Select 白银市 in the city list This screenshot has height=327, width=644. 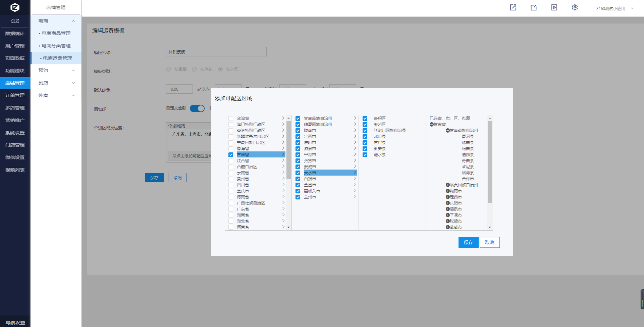coord(310,179)
